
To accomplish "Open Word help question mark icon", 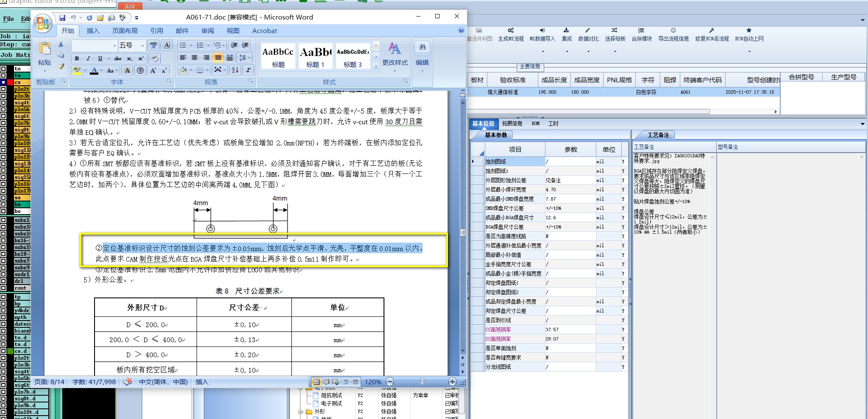I will point(461,31).
